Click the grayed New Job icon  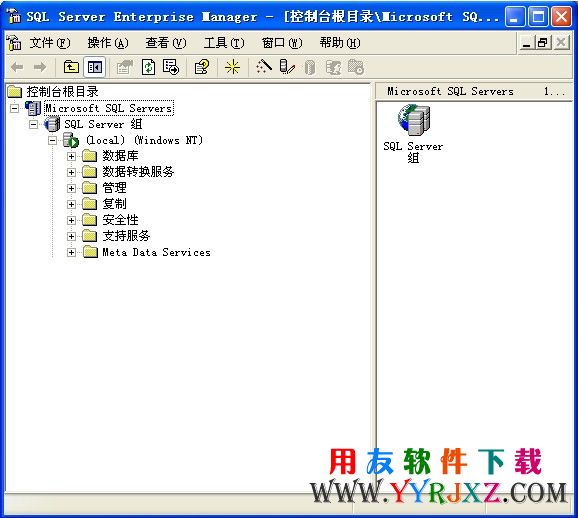[x=356, y=67]
